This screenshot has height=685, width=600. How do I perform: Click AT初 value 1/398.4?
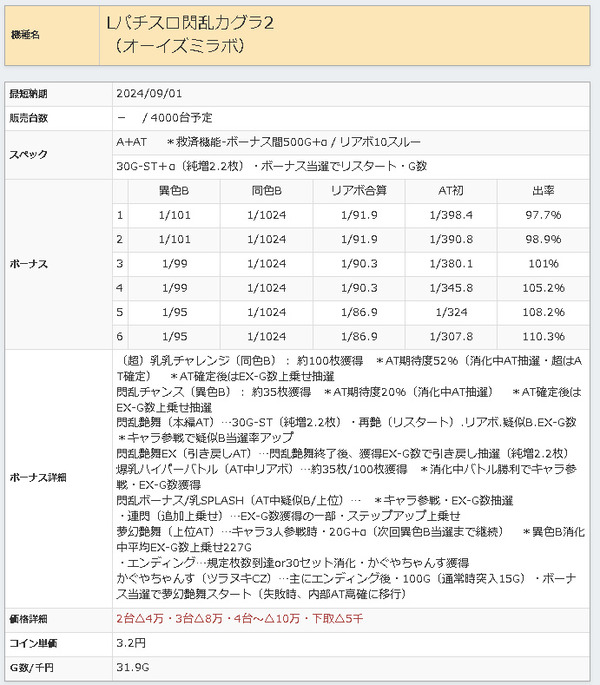[451, 215]
